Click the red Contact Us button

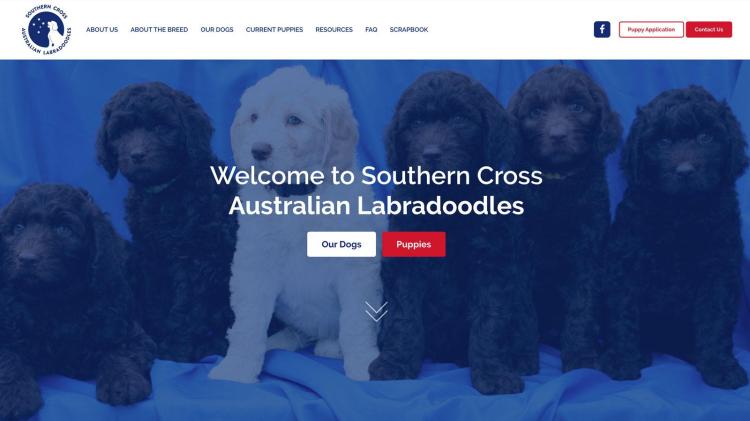(x=709, y=30)
